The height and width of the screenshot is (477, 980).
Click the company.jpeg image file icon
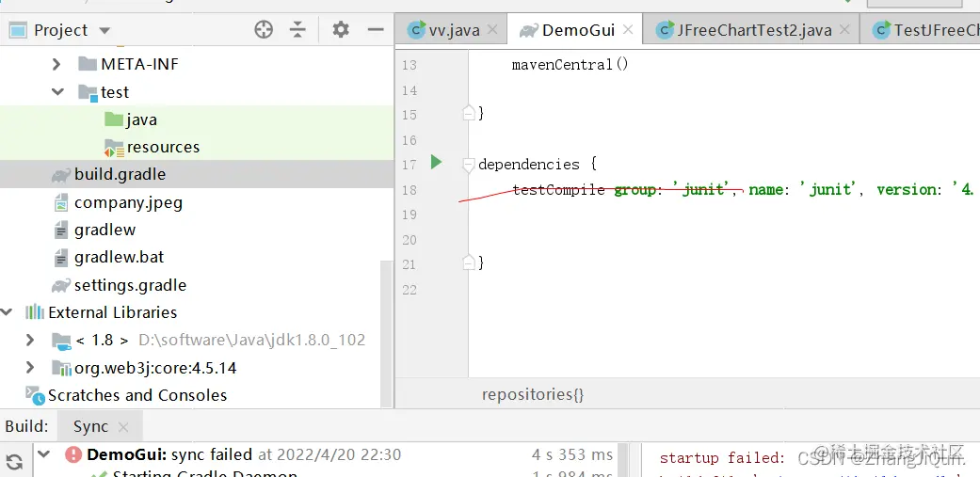tap(61, 202)
